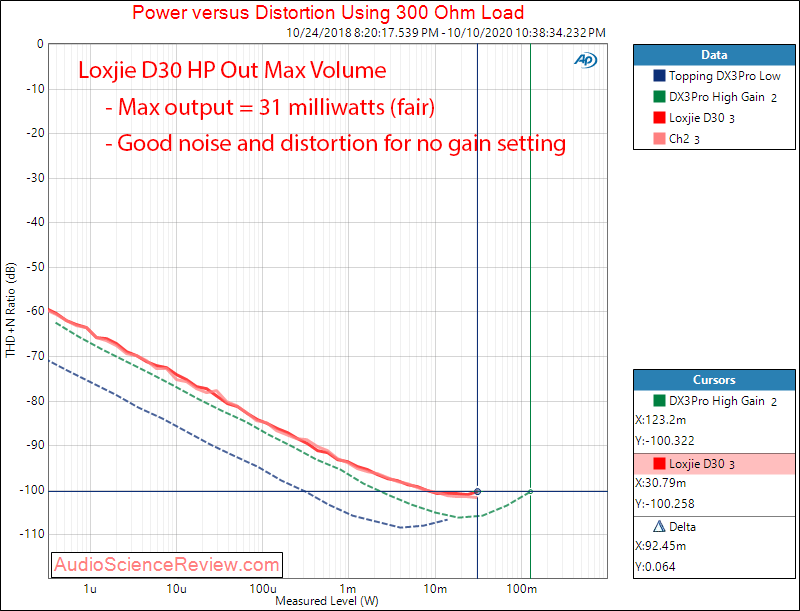The width and height of the screenshot is (800, 611).
Task: Click the '0' y-axis tick label
Action: tap(40, 44)
